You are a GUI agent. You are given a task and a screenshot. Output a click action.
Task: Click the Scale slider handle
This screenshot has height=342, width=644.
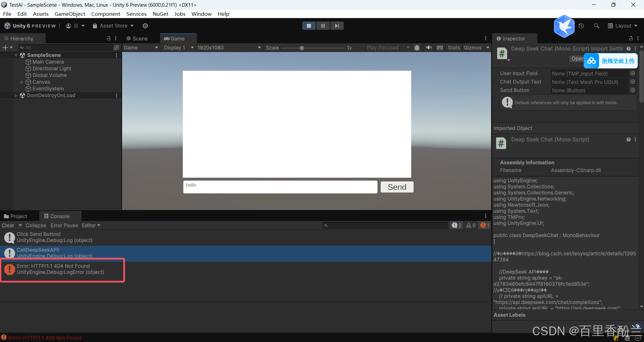(302, 48)
